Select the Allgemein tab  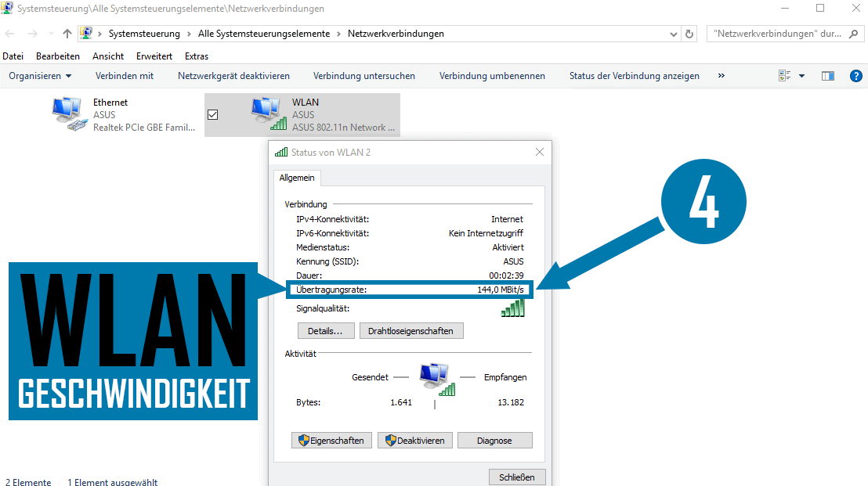[297, 178]
